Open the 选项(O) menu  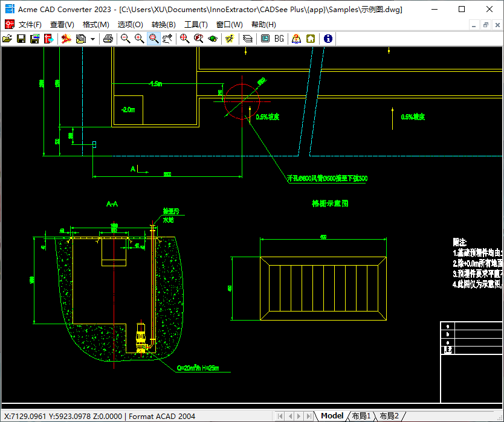[x=130, y=25]
